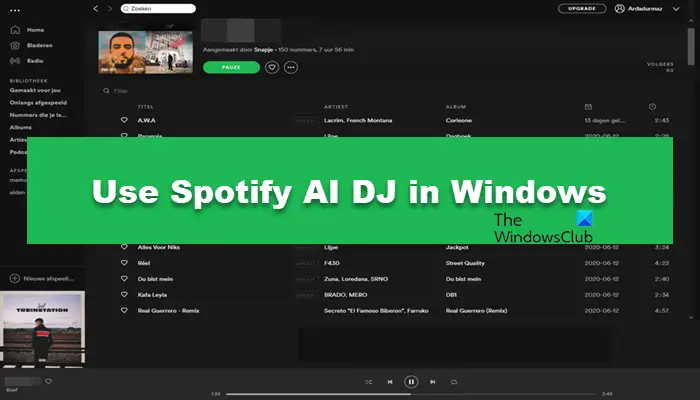The width and height of the screenshot is (700, 400).
Task: Open Onlangs afgespeeld library item
Action: [x=38, y=103]
